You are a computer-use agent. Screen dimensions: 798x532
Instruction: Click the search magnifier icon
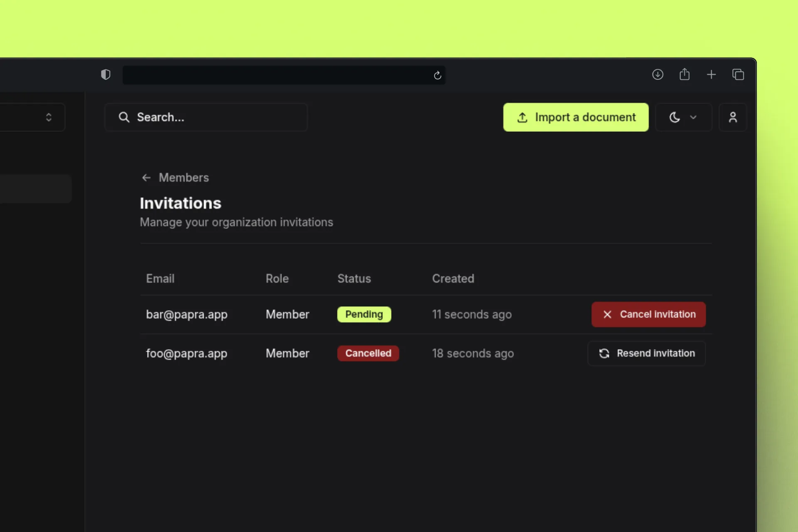[x=124, y=117]
